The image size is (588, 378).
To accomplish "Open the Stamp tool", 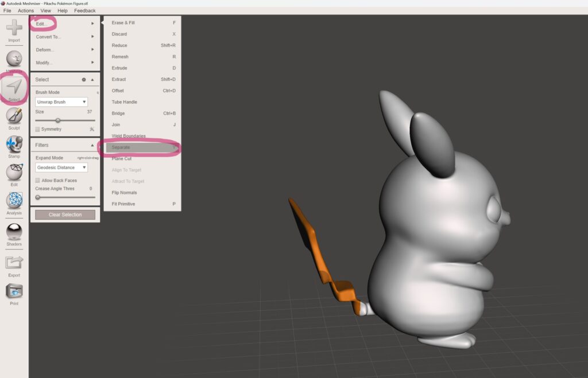I will coord(14,145).
